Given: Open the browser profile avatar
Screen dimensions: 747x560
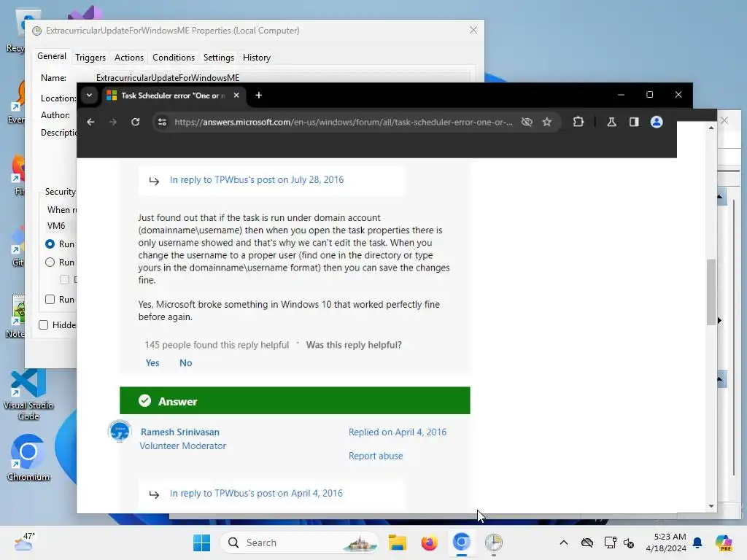Looking at the screenshot, I should pyautogui.click(x=657, y=122).
